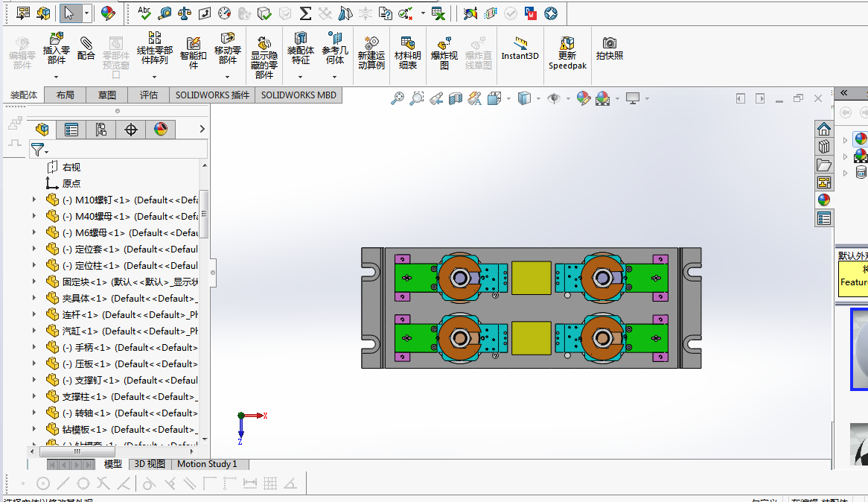Click the Section View icon
868x502 pixels.
456,98
